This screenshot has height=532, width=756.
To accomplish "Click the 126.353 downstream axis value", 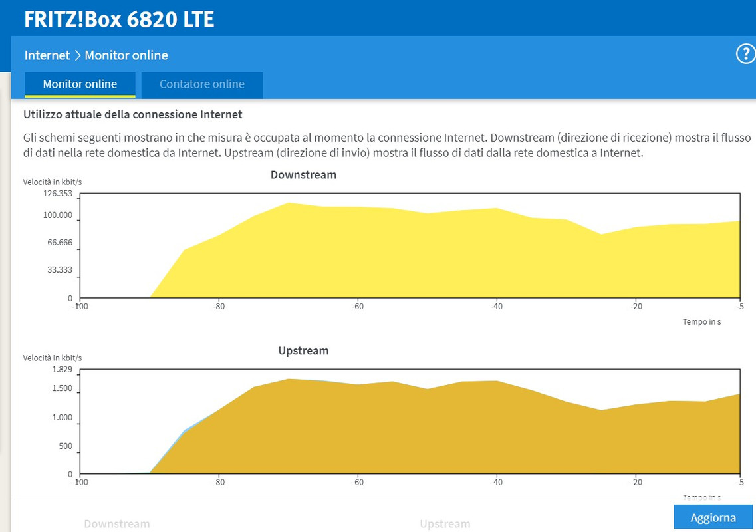I will (58, 194).
